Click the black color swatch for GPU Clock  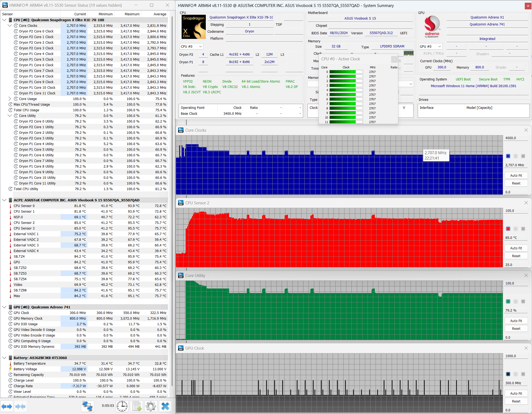pyautogui.click(x=508, y=374)
